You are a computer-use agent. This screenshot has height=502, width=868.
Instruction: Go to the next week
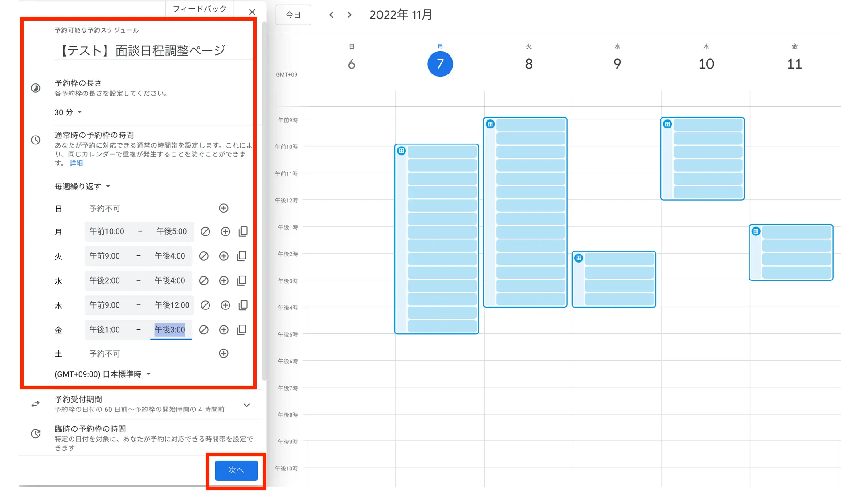[x=349, y=15]
